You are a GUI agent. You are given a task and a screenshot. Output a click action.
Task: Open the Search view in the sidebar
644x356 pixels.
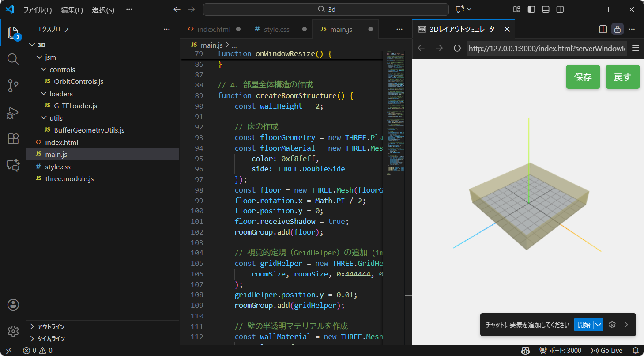tap(13, 59)
